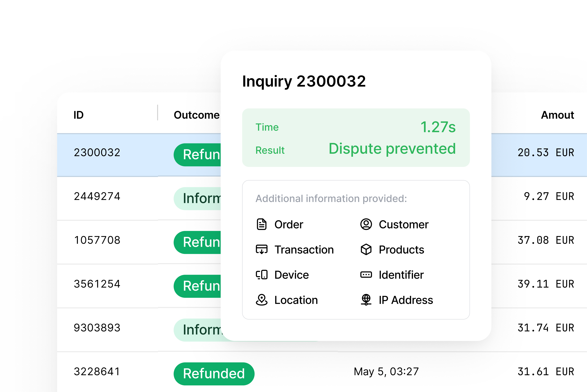The height and width of the screenshot is (392, 587).
Task: Click the Customer profile icon
Action: [x=366, y=224]
